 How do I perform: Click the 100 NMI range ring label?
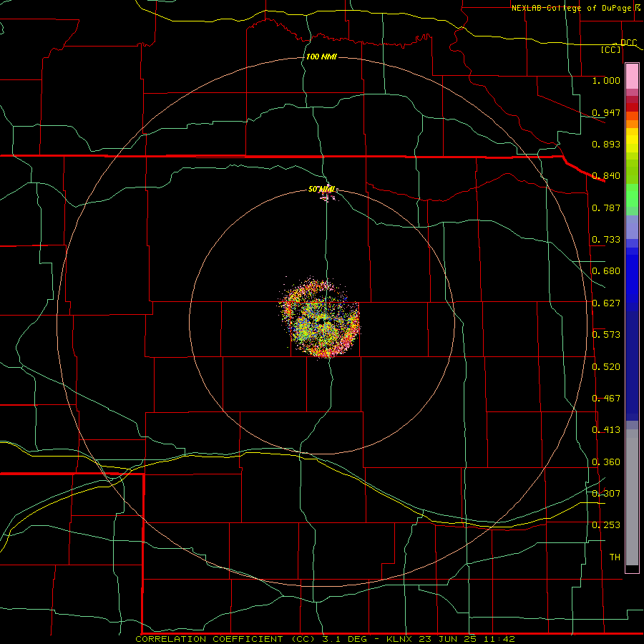[x=321, y=57]
